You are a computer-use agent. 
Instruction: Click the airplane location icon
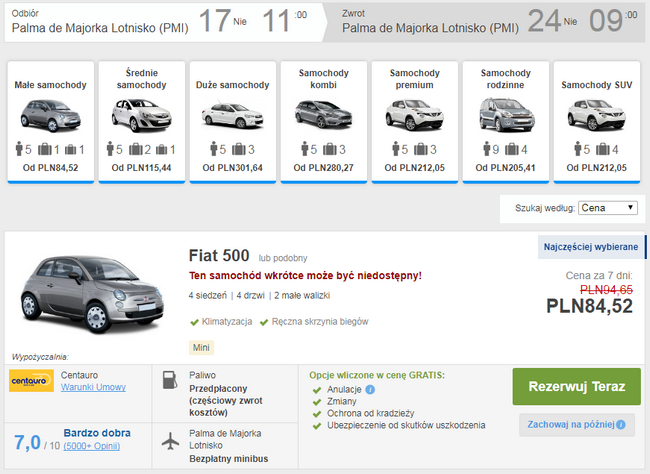pyautogui.click(x=170, y=441)
